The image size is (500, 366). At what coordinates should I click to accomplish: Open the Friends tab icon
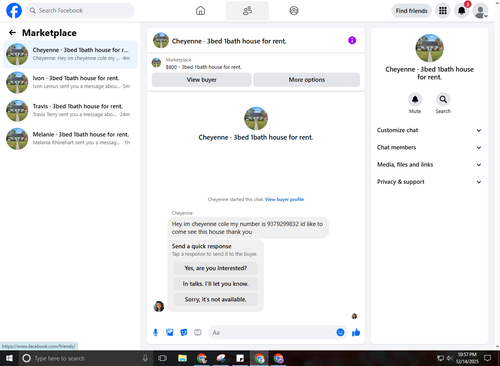point(247,11)
